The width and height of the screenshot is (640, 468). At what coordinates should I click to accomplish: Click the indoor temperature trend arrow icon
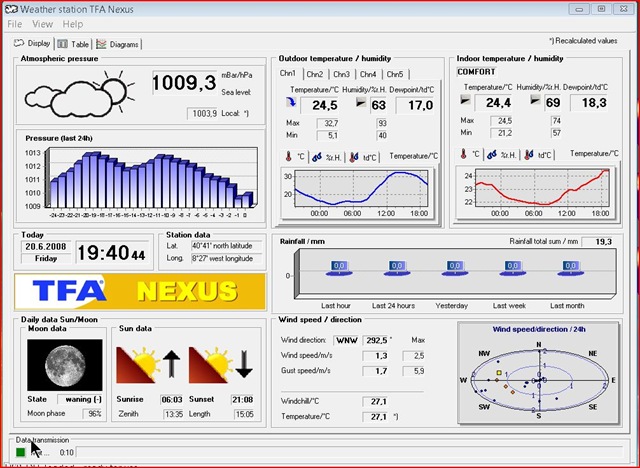(465, 100)
